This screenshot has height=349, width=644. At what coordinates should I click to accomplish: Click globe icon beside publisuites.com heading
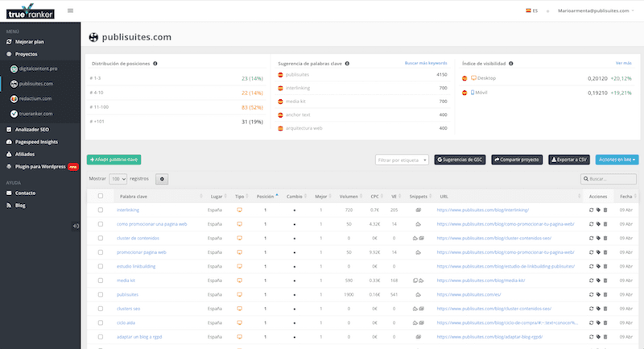(93, 37)
